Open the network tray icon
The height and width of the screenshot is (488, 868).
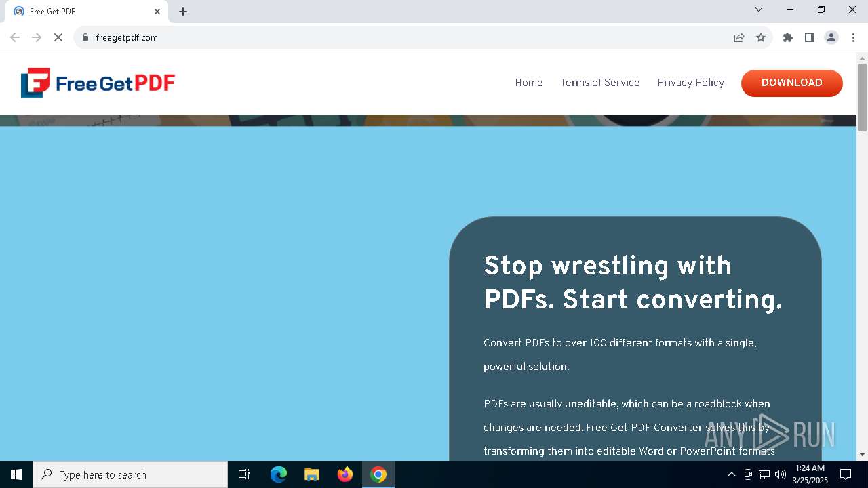coord(764,474)
